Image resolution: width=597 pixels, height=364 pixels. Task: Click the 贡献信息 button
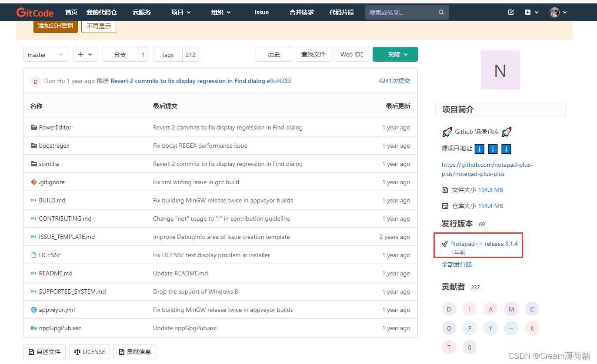(x=135, y=352)
